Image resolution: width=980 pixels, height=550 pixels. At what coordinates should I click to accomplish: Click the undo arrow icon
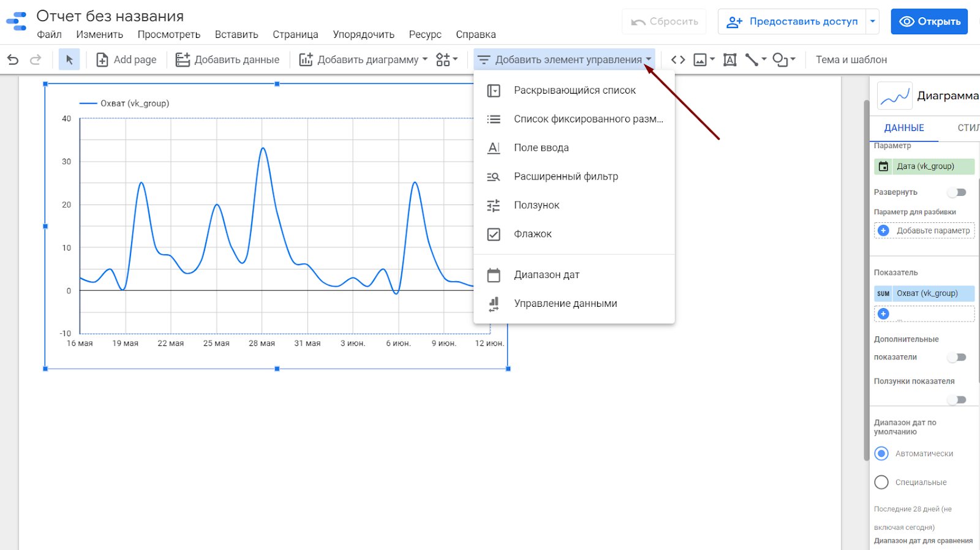pos(13,59)
